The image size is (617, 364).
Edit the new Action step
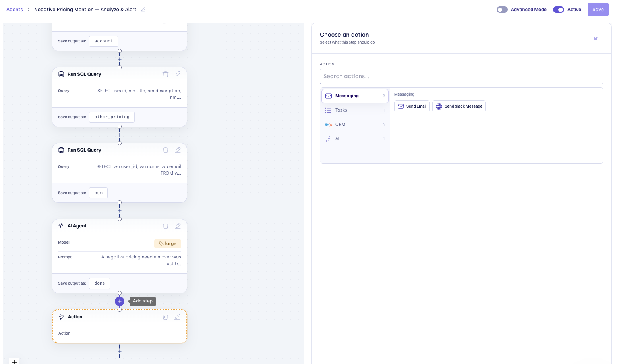pyautogui.click(x=178, y=317)
